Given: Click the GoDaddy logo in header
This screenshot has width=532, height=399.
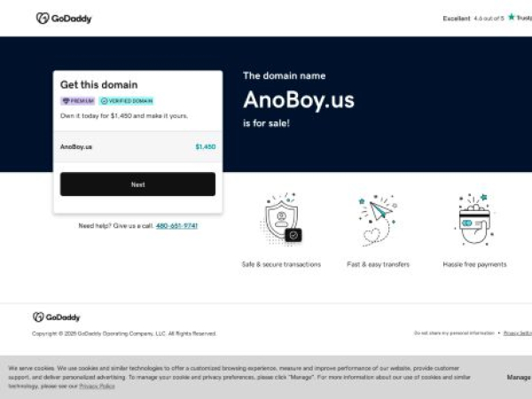Looking at the screenshot, I should [64, 19].
